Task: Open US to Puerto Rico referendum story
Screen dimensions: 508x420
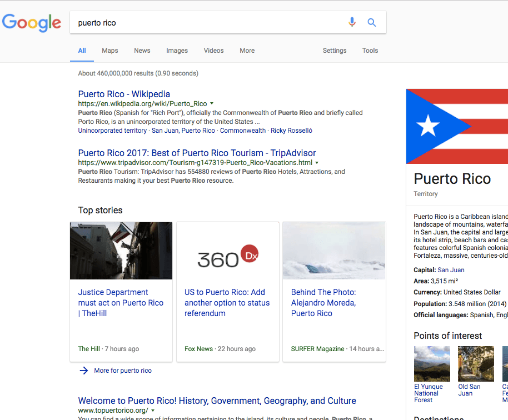Action: [x=227, y=303]
